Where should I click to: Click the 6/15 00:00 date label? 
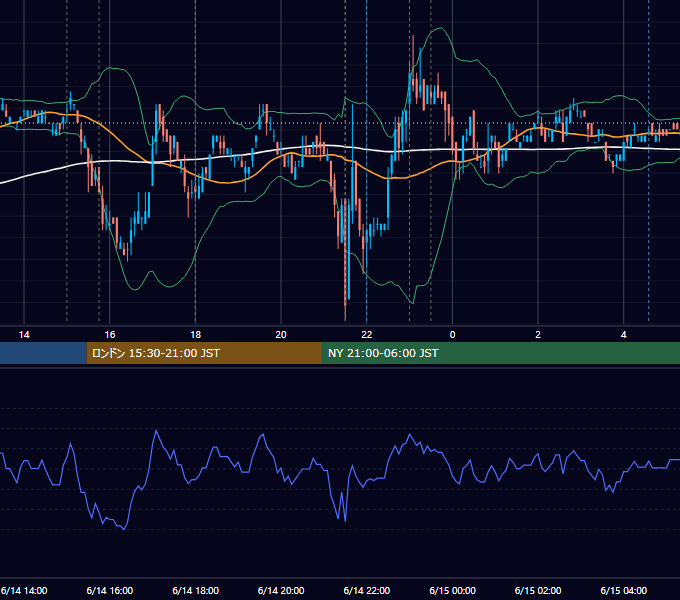[x=452, y=590]
